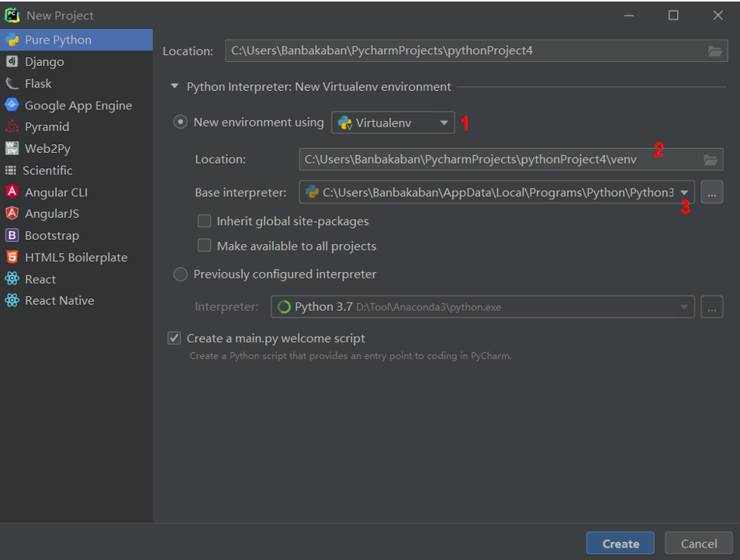Select Google App Engine project type
Viewport: 740px width, 560px height.
coord(77,105)
